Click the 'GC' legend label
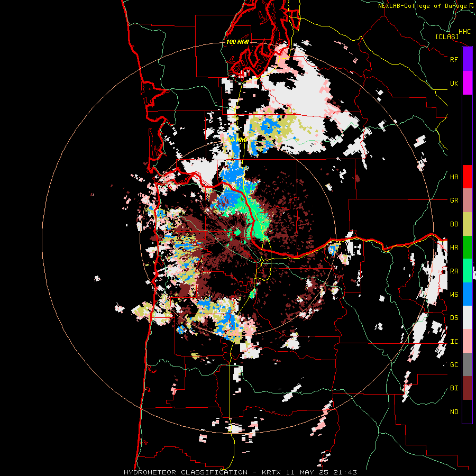476x476 pixels. click(x=454, y=364)
